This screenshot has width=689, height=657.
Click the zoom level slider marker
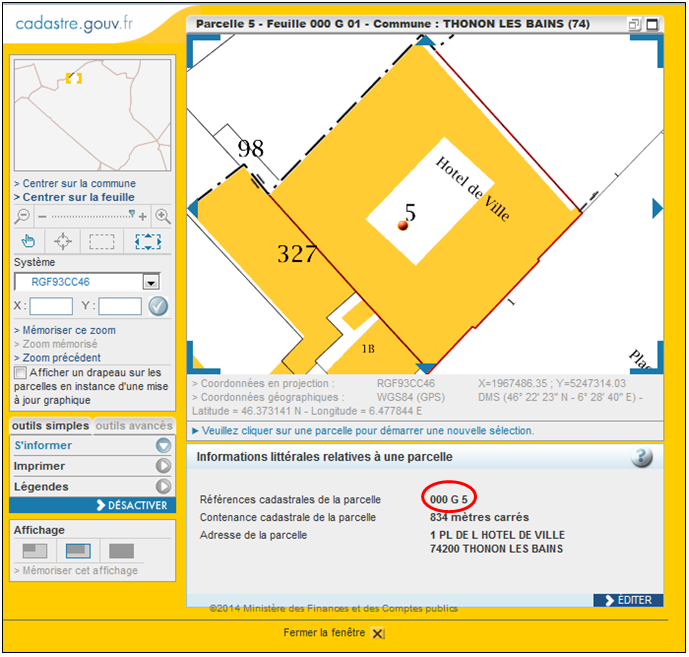[131, 213]
